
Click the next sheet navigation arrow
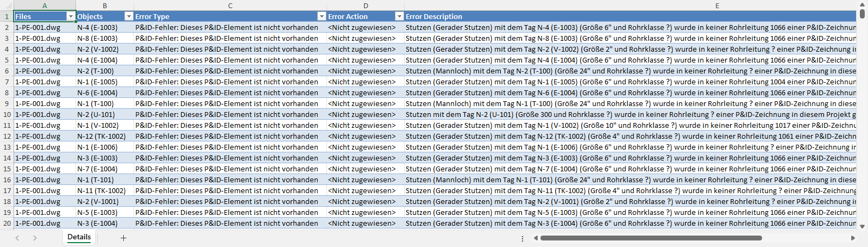[x=35, y=238]
